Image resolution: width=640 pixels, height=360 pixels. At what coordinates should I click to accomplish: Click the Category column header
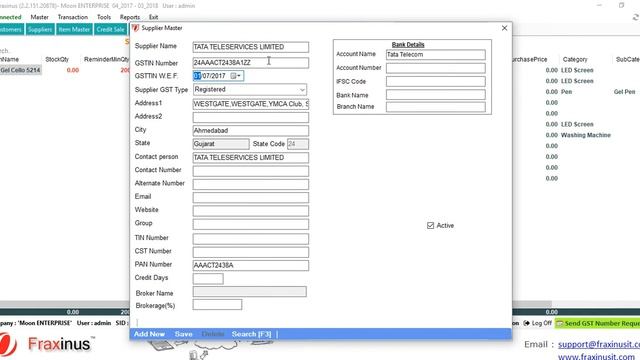pyautogui.click(x=575, y=60)
